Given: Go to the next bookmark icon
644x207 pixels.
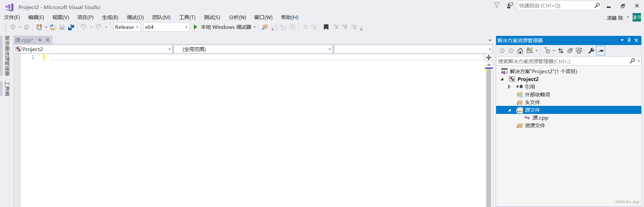Looking at the screenshot, I should [344, 27].
